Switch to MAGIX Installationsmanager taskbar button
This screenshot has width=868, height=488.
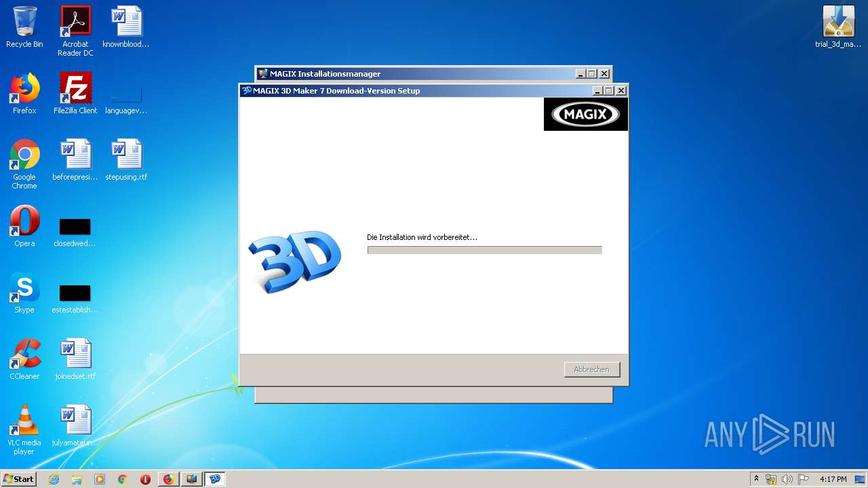192,479
